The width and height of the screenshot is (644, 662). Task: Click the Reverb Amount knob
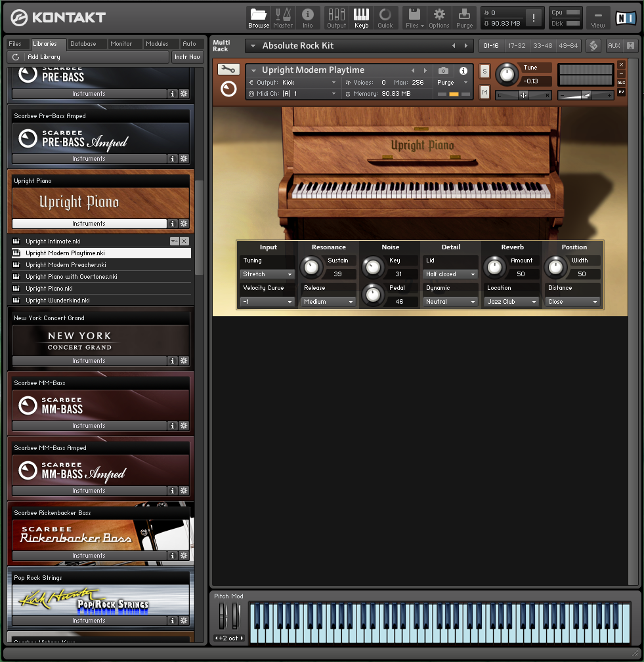494,267
